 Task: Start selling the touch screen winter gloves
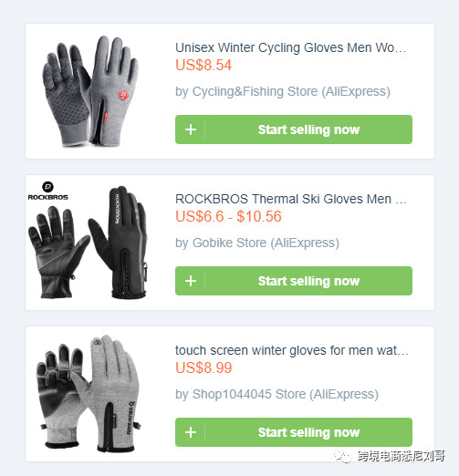tap(294, 432)
